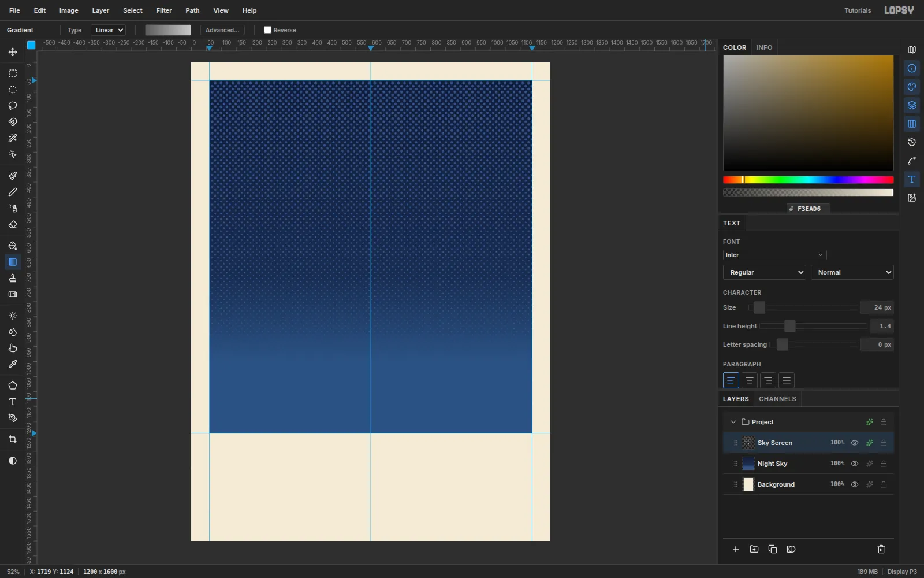Open the Advanced gradient settings
Viewport: 924px width, 578px height.
(222, 30)
